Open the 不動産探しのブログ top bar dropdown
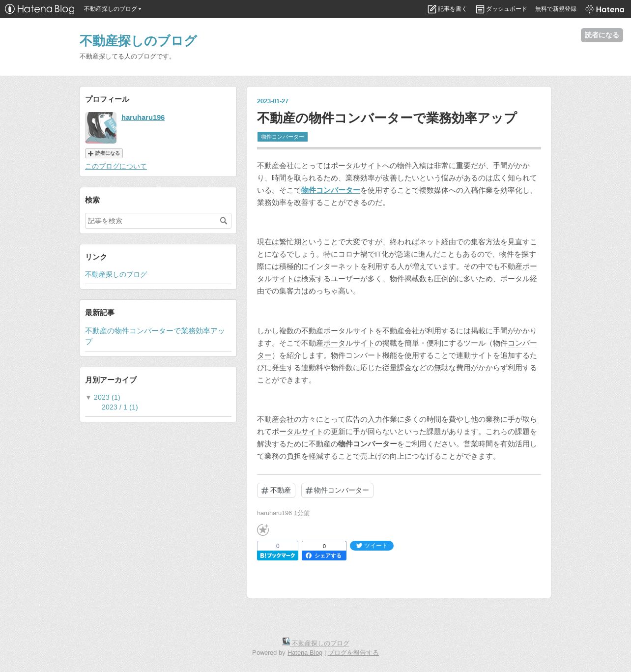The image size is (631, 672). click(113, 9)
